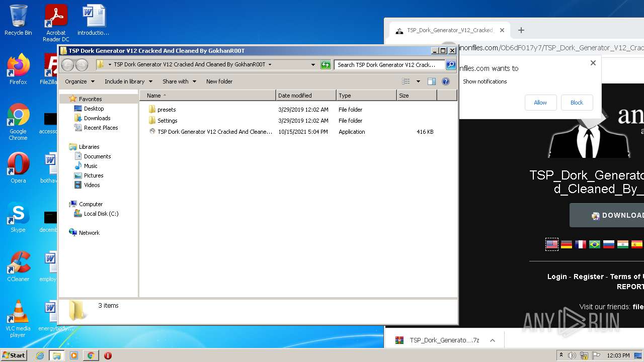This screenshot has height=362, width=644.
Task: Sort by the Size column header
Action: pyautogui.click(x=417, y=96)
